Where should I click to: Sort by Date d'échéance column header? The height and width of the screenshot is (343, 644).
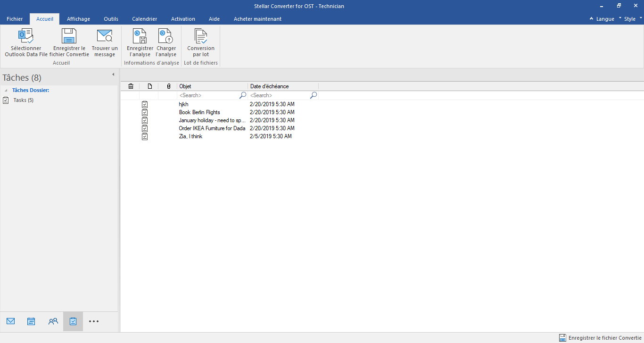point(283,86)
